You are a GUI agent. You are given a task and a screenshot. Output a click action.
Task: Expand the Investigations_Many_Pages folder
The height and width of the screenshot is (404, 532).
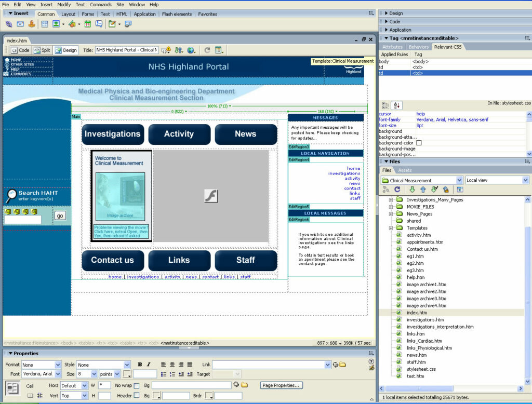[x=391, y=200]
